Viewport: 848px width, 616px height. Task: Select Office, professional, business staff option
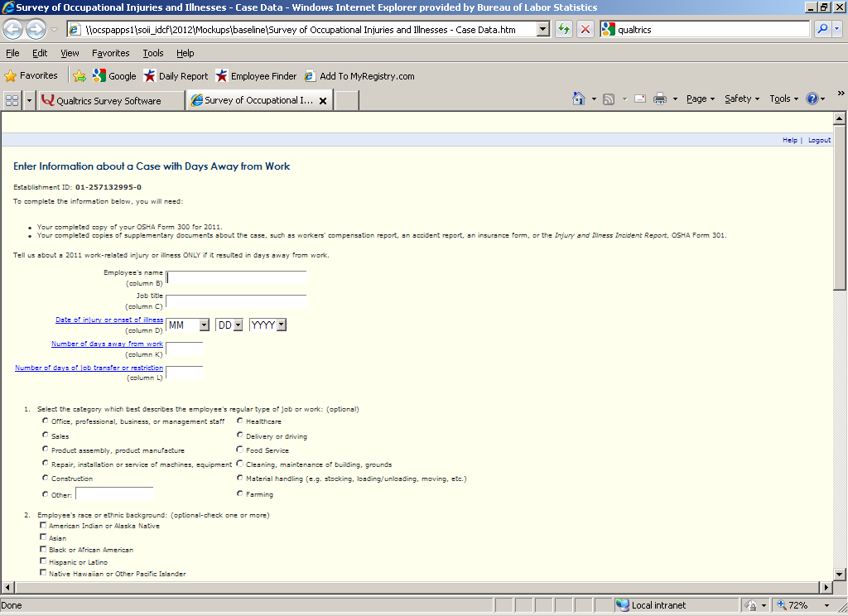[46, 421]
